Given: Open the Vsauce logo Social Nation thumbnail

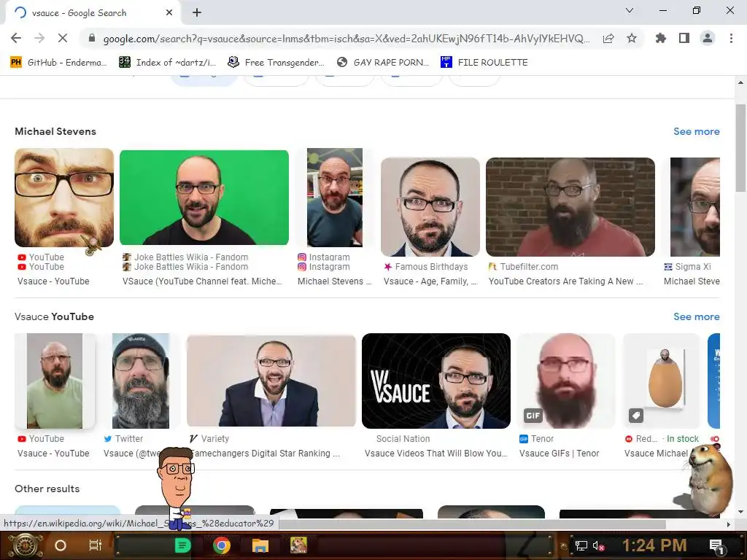Looking at the screenshot, I should tap(436, 381).
